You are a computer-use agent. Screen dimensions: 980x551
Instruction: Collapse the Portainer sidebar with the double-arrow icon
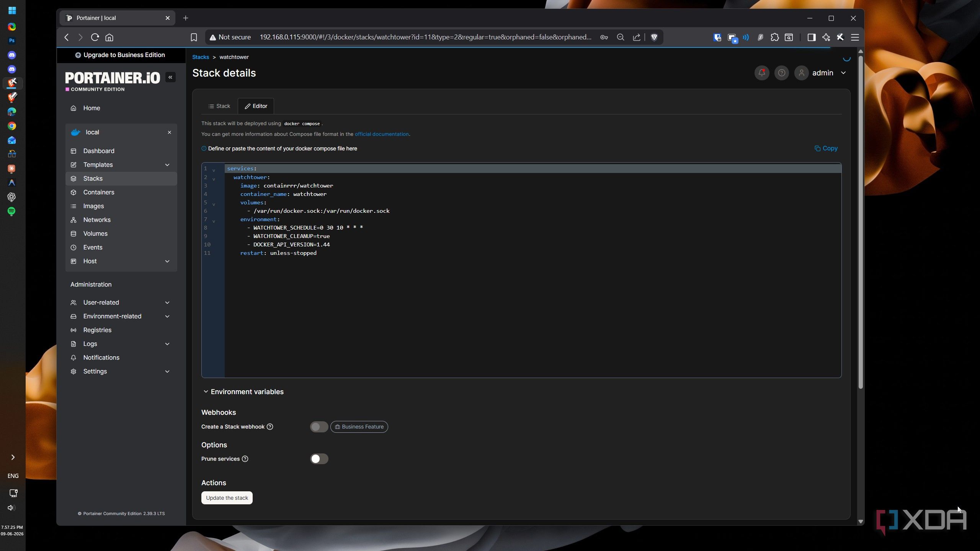point(170,77)
